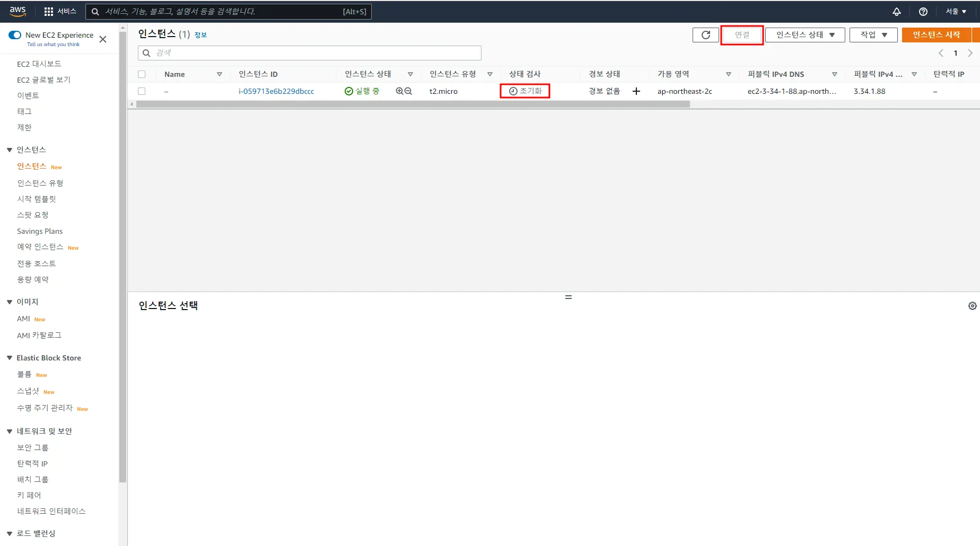Screen dimensions: 980x546
Task: Click the panel resize handle icon
Action: (x=568, y=297)
